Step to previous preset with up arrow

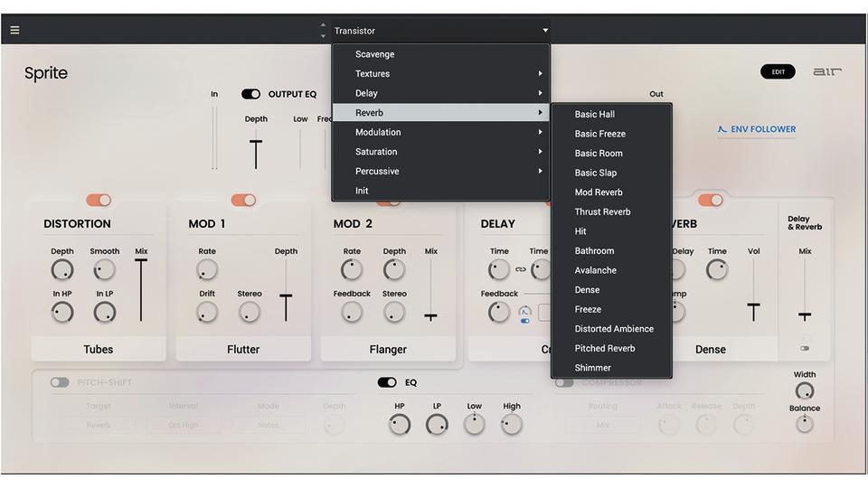click(x=323, y=25)
